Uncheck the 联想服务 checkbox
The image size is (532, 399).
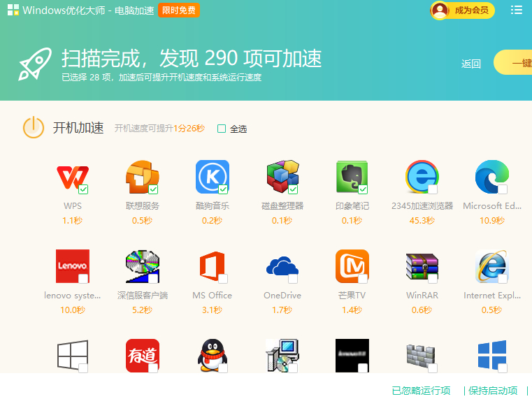(x=153, y=189)
